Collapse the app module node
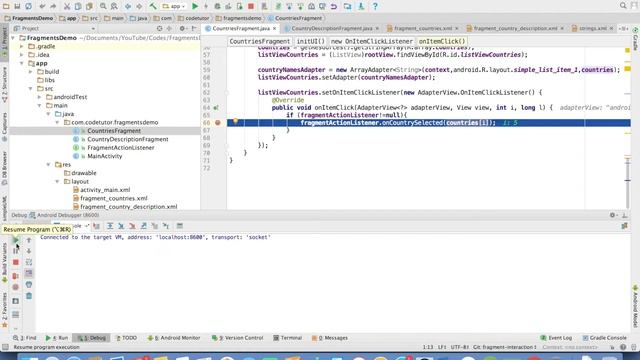Viewport: 640px width, 360px height. coord(22,63)
